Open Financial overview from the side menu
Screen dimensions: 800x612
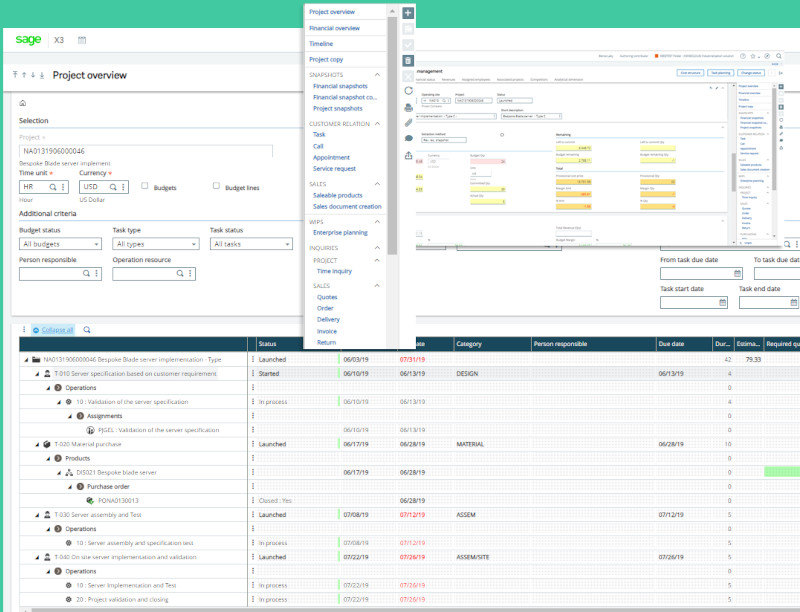click(x=334, y=28)
